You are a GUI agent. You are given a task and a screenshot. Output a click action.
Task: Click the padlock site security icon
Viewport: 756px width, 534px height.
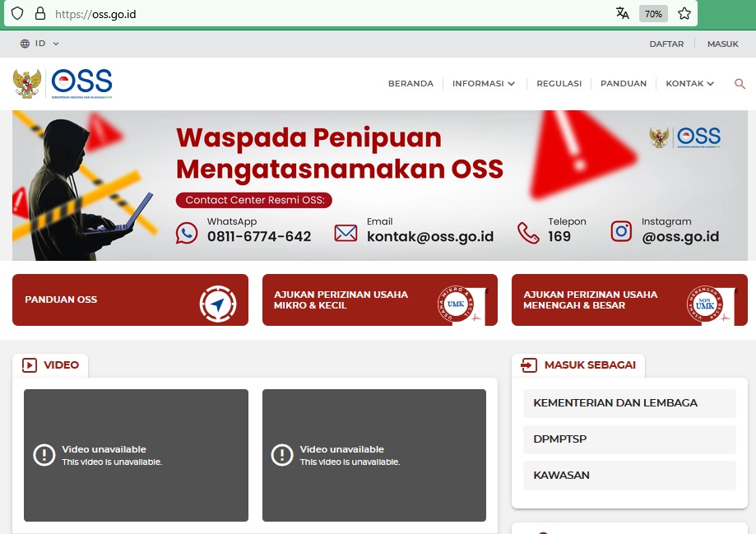(x=40, y=13)
